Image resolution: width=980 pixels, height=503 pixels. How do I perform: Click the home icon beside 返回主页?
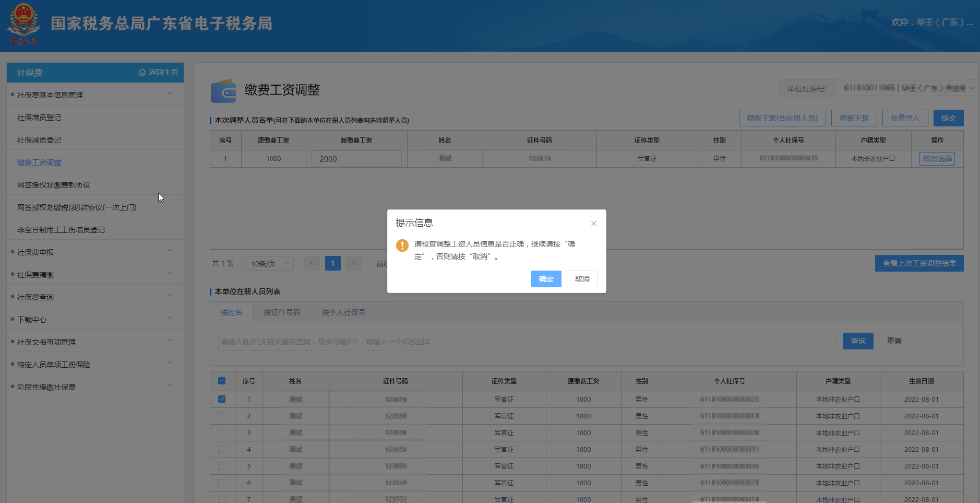[x=142, y=72]
